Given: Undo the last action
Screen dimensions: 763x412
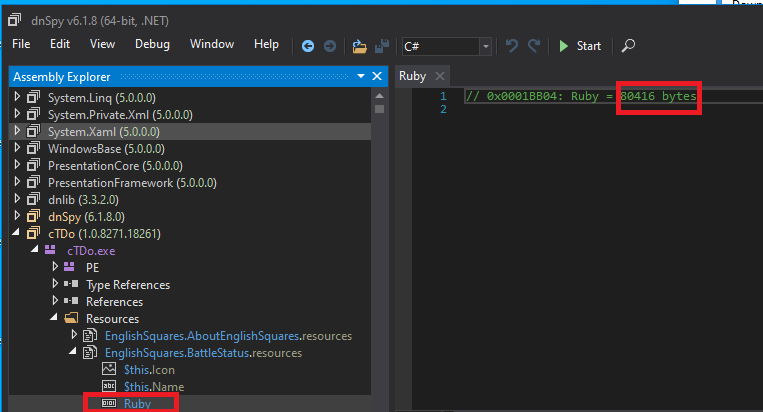Looking at the screenshot, I should tap(511, 46).
